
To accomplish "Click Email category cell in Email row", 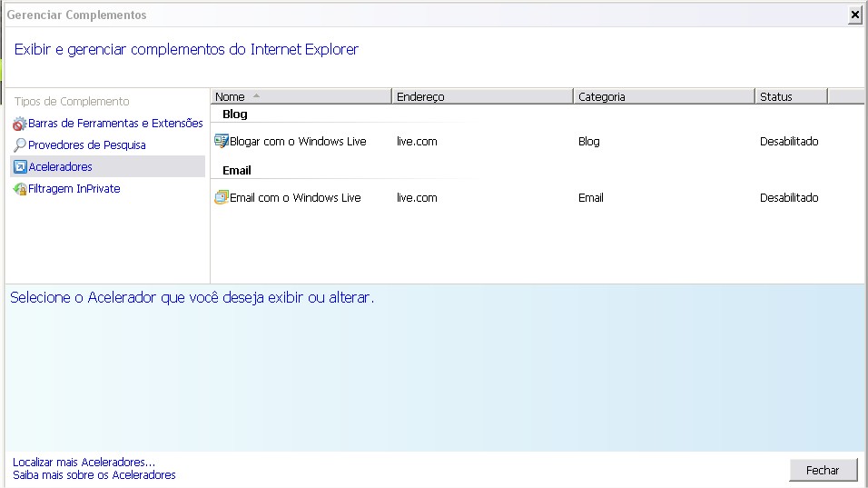I will pyautogui.click(x=591, y=198).
